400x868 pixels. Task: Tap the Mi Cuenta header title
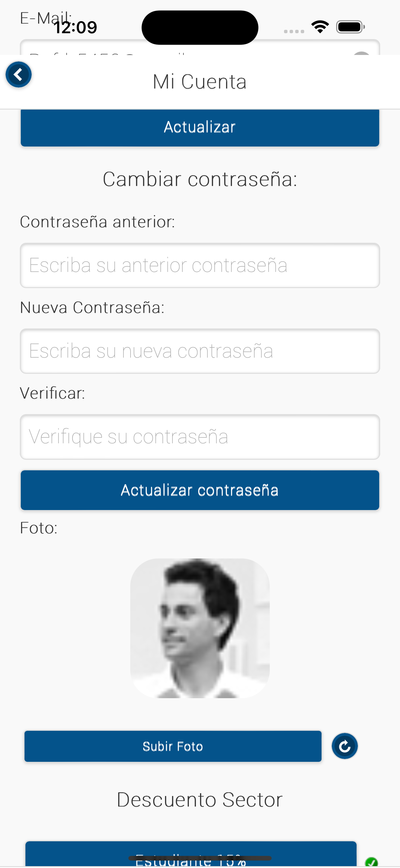[200, 82]
